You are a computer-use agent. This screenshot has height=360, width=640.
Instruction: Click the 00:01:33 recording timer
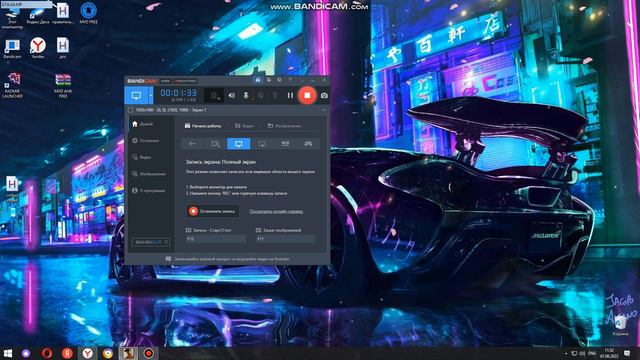click(178, 93)
